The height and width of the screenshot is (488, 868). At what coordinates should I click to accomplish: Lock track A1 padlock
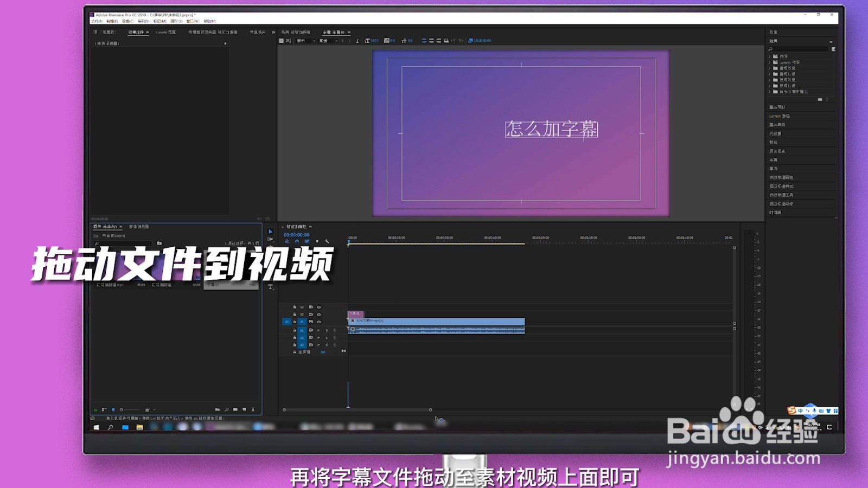click(x=295, y=330)
